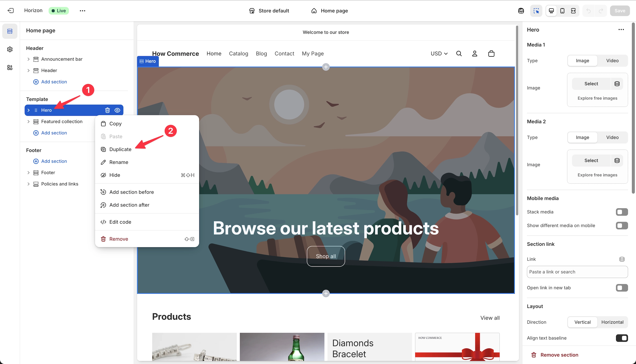Viewport: 636px width, 364px height.
Task: Open the USD currency dropdown
Action: tap(439, 54)
